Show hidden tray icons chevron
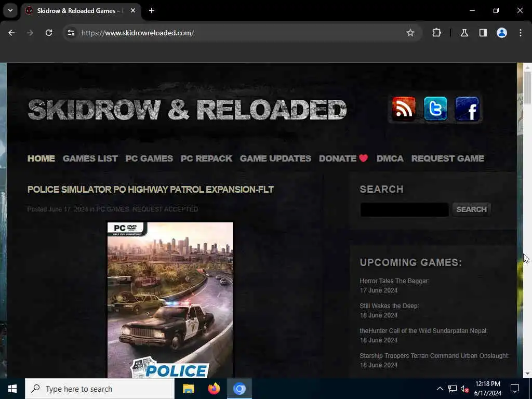532x399 pixels. pyautogui.click(x=440, y=389)
